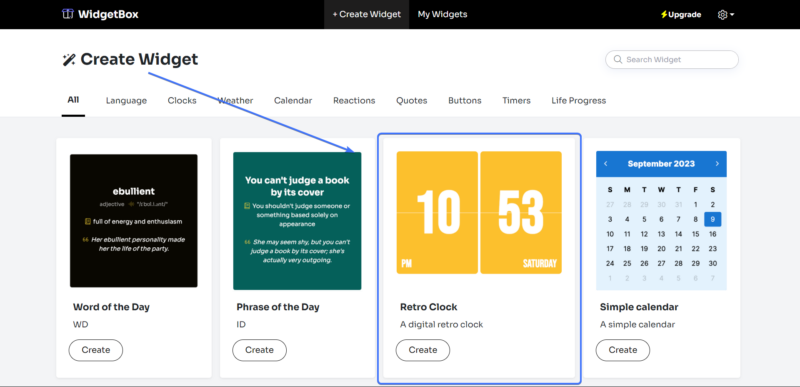Select the All category tab
Image resolution: width=800 pixels, height=387 pixels.
pyautogui.click(x=73, y=100)
